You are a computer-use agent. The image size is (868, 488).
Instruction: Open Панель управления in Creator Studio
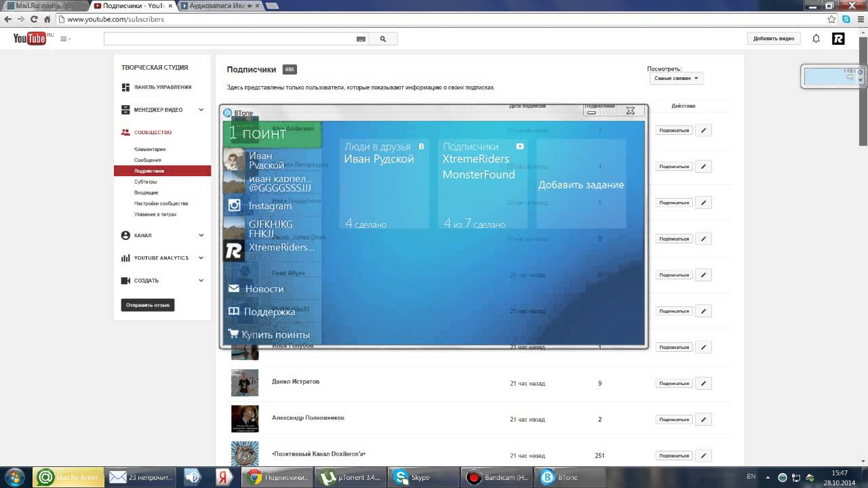pyautogui.click(x=163, y=87)
